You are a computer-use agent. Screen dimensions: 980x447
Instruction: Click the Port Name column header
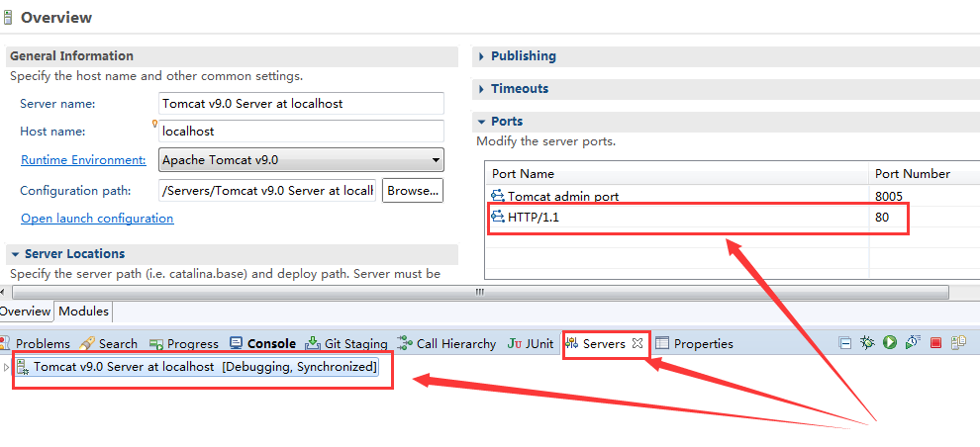pyautogui.click(x=677, y=173)
